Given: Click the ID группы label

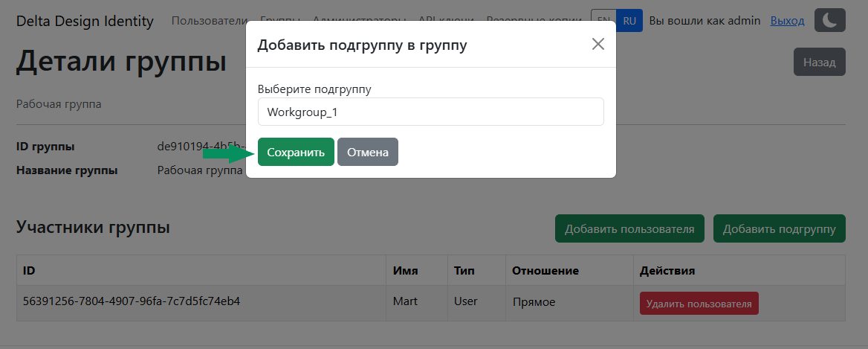Looking at the screenshot, I should pos(45,147).
